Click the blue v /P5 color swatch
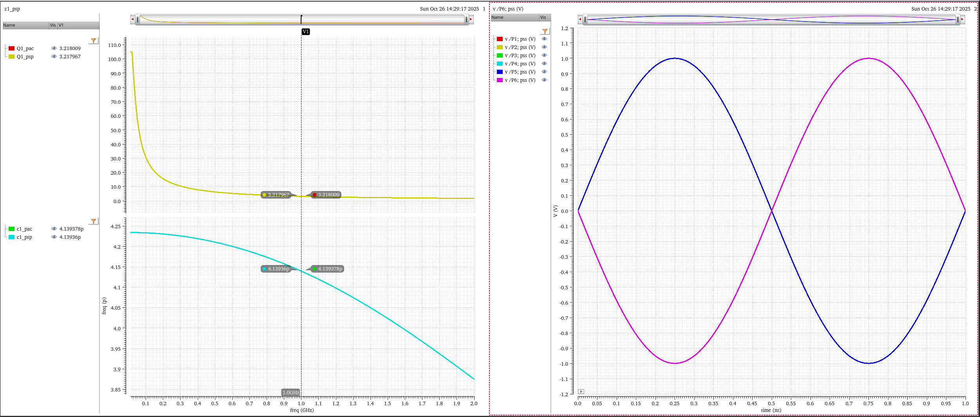Screen dimensions: 980x417 (500, 72)
